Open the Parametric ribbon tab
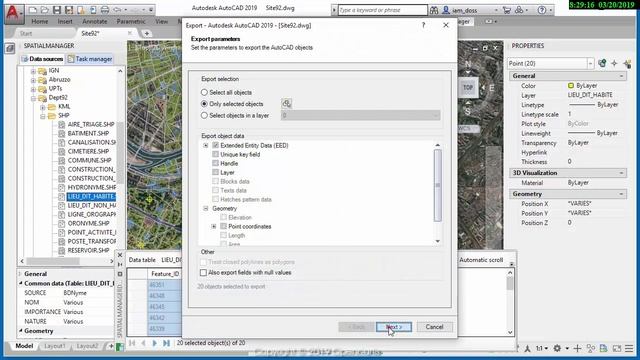Screen dimensions: 640x360 (131, 22)
